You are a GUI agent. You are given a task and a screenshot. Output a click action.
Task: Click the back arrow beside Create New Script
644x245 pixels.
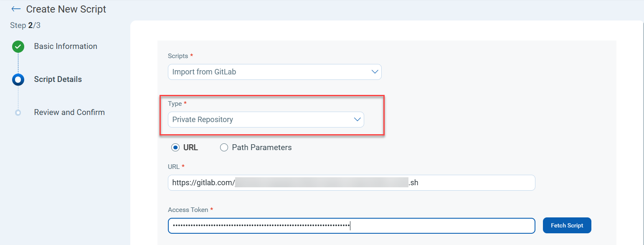(16, 9)
